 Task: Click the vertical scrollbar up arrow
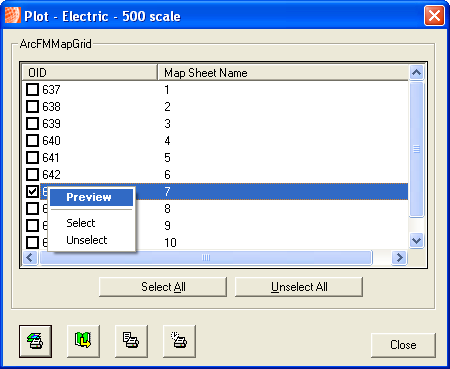[x=417, y=72]
